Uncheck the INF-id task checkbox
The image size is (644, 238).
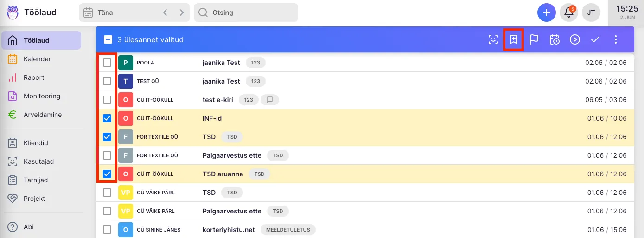click(x=107, y=118)
